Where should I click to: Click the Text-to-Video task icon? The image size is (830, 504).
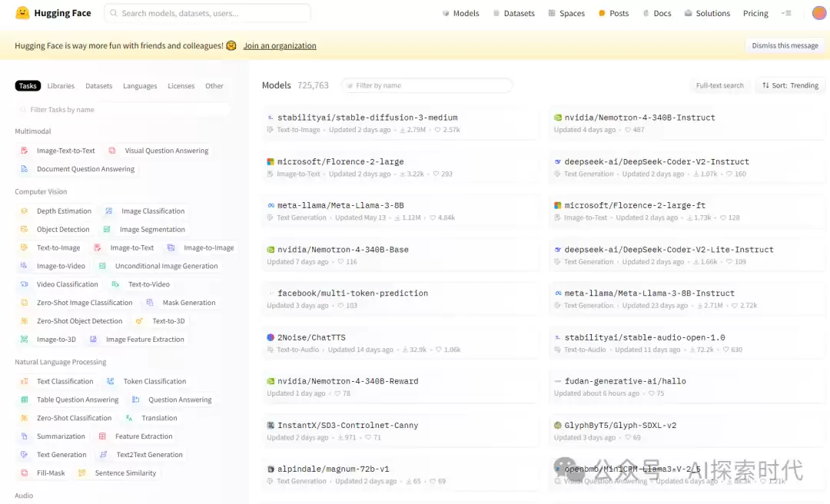tap(115, 284)
